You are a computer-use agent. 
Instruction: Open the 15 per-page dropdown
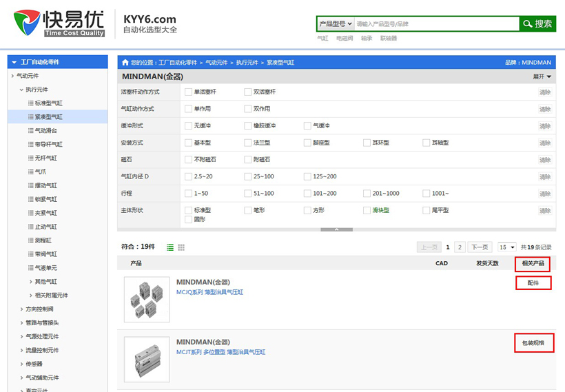(507, 247)
